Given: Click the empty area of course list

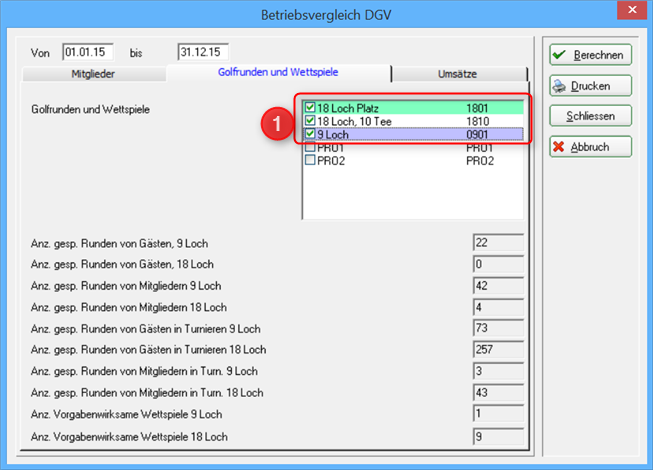Looking at the screenshot, I should click(x=412, y=192).
